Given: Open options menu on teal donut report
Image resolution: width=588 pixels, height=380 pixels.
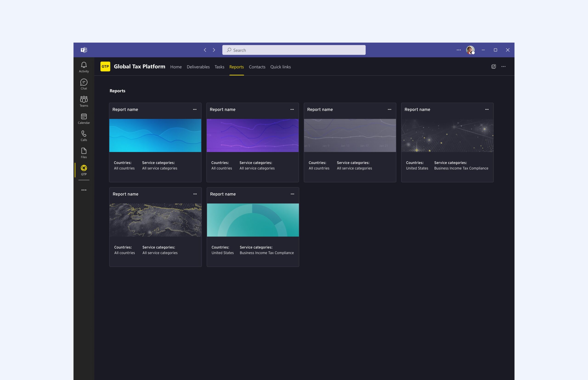Looking at the screenshot, I should pyautogui.click(x=292, y=194).
